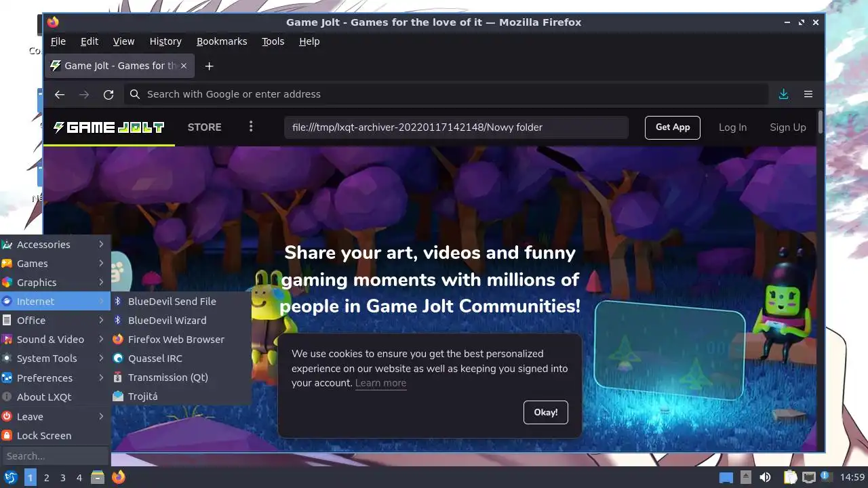Click the Game Jolt search field
This screenshot has width=868, height=488.
coord(456,127)
